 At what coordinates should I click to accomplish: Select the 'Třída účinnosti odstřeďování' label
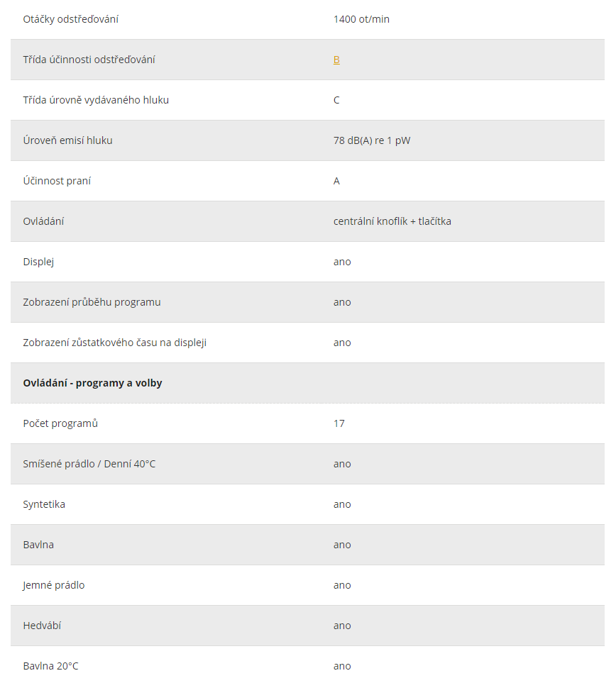coord(89,60)
